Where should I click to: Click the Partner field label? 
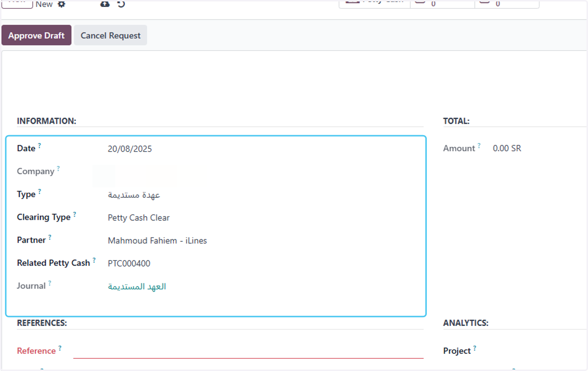31,240
